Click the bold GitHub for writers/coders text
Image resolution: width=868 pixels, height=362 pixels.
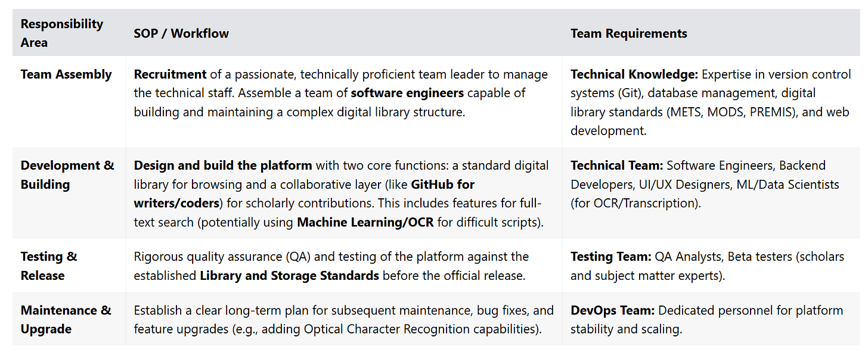(x=304, y=194)
